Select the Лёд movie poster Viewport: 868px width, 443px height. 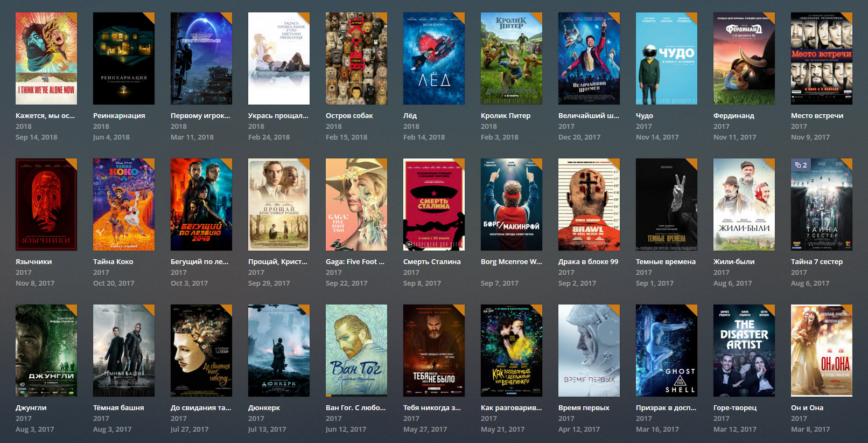(433, 58)
